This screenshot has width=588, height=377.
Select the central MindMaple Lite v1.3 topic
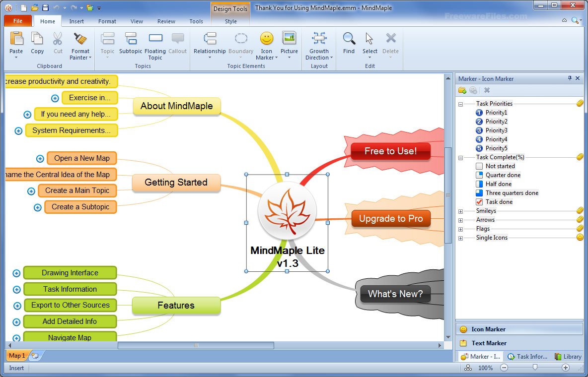tap(287, 223)
